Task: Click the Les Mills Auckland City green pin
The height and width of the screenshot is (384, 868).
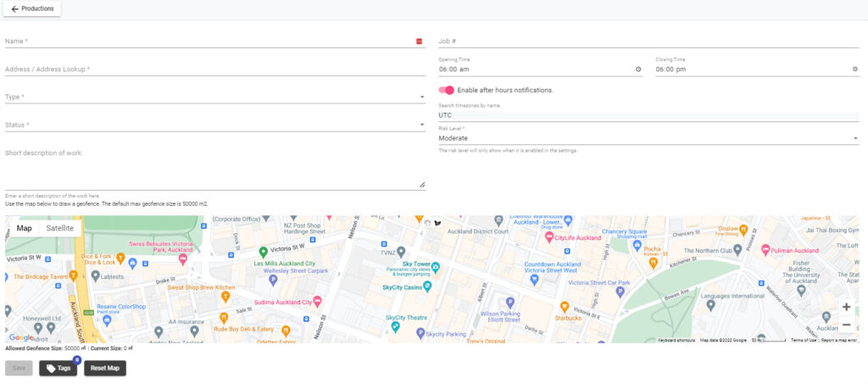Action: point(264,253)
